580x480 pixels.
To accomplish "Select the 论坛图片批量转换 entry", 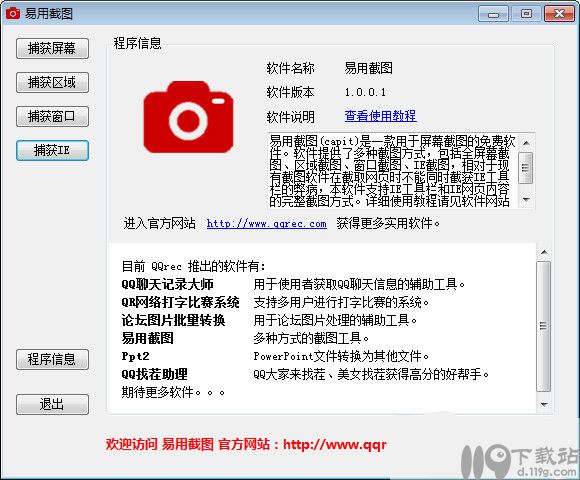I will pos(173,320).
